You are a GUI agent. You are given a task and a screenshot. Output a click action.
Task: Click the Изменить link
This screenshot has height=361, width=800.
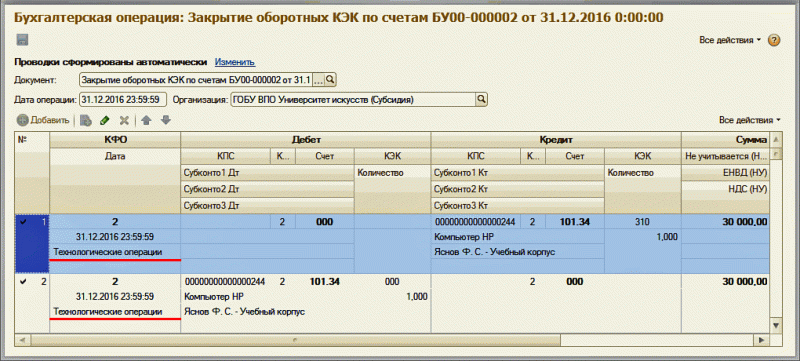[x=235, y=62]
